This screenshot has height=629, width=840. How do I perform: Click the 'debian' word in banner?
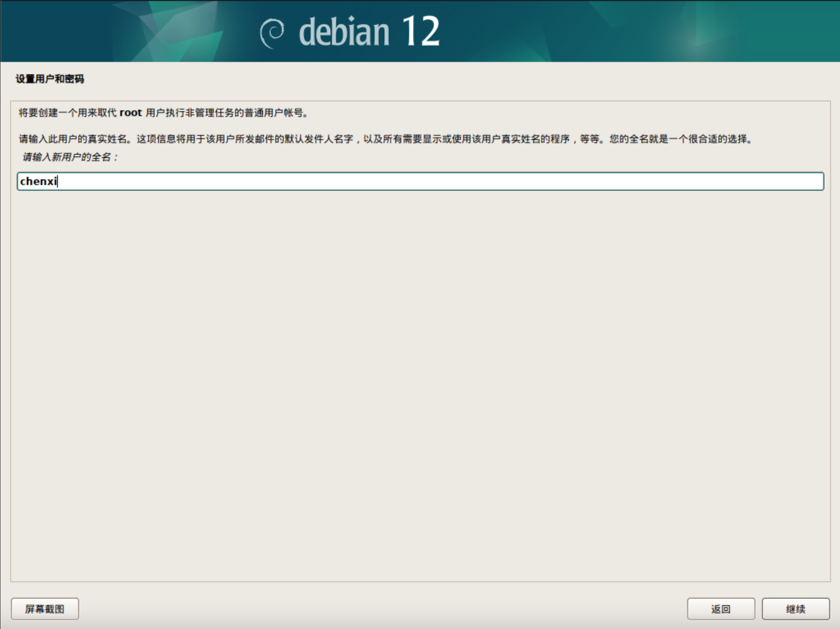(x=344, y=33)
